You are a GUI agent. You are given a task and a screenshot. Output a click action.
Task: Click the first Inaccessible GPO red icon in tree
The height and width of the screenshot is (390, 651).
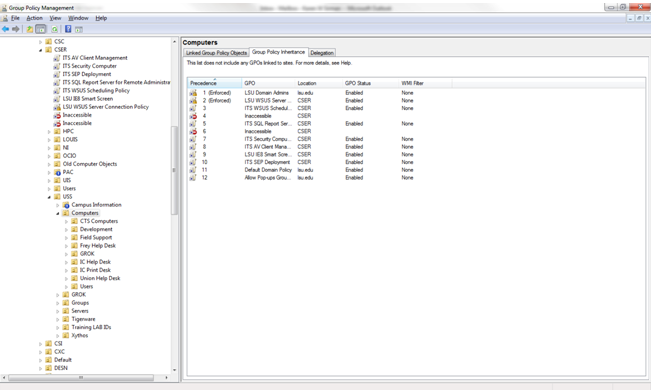[57, 115]
